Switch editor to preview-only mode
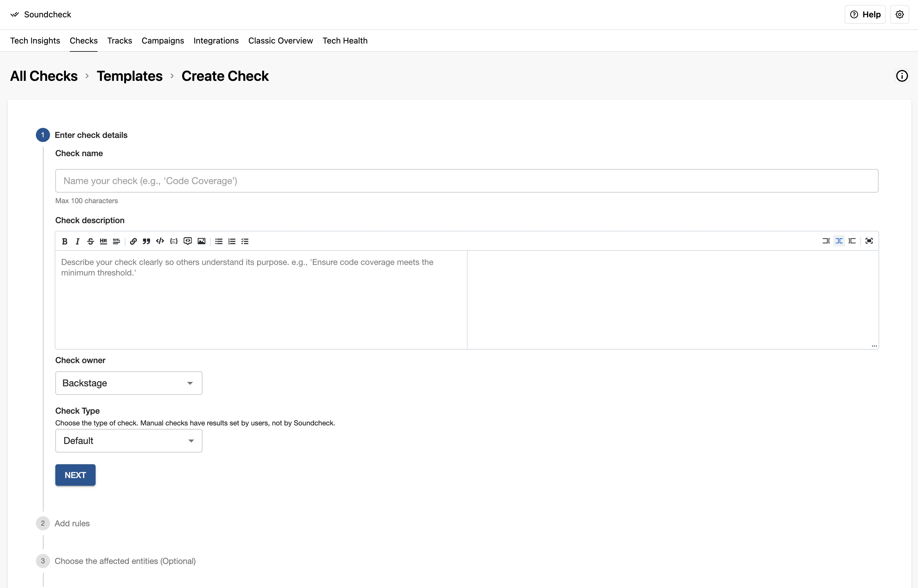 [852, 241]
